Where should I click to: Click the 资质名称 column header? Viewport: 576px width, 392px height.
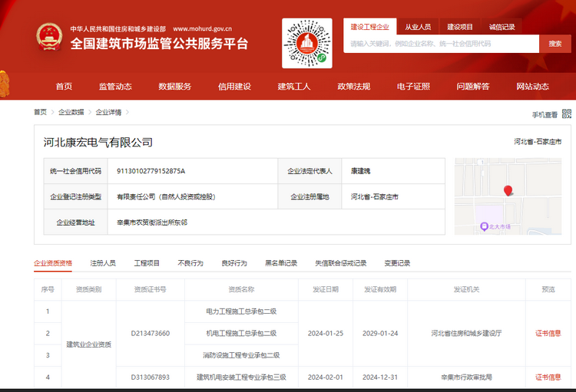pos(241,289)
